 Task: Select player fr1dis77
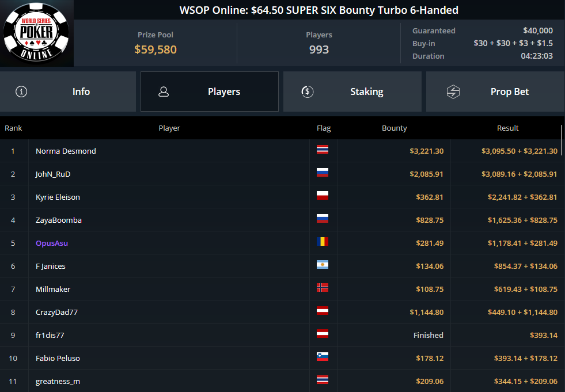pos(50,336)
